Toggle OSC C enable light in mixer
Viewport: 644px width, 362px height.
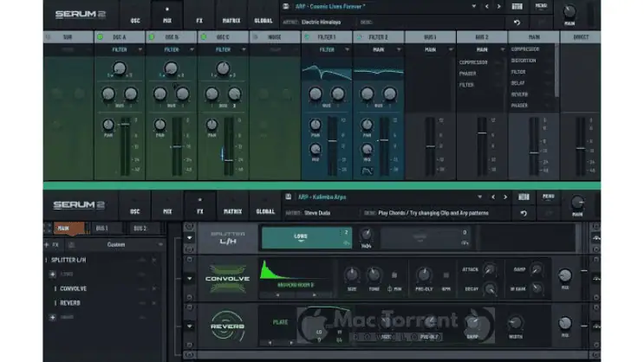[204, 37]
